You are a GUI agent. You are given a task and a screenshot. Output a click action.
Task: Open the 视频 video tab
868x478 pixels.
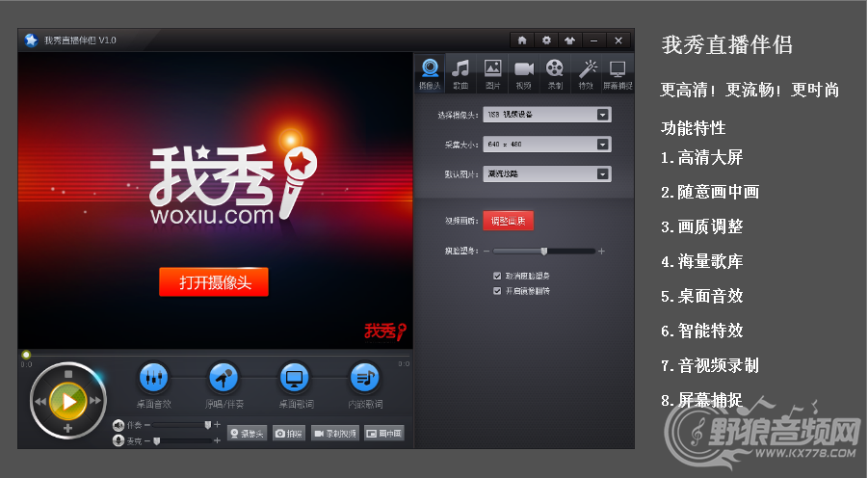[x=524, y=73]
